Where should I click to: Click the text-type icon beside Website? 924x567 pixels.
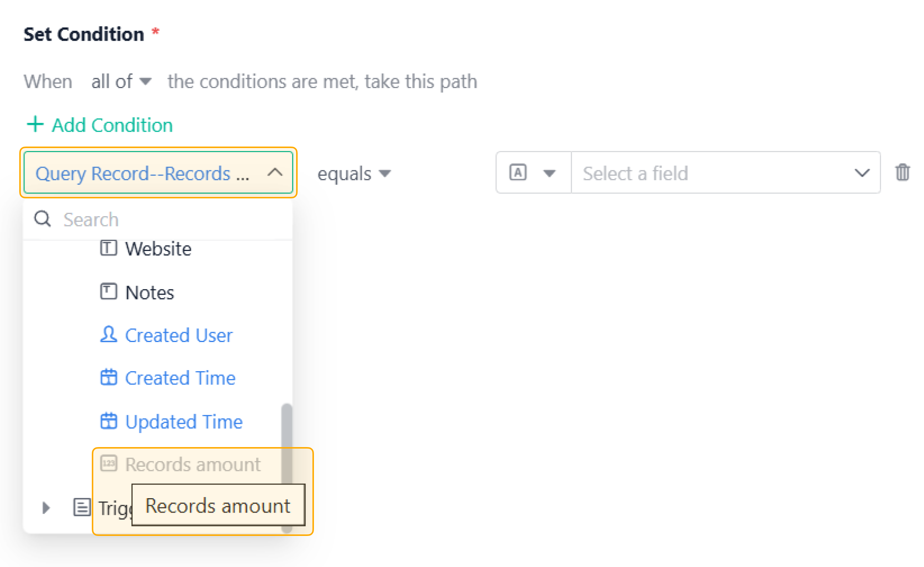(109, 248)
